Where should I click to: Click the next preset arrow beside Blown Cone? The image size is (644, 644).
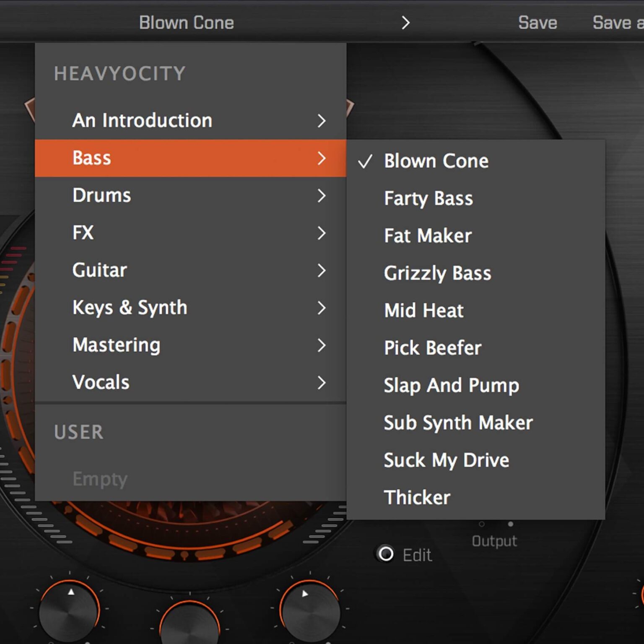405,23
